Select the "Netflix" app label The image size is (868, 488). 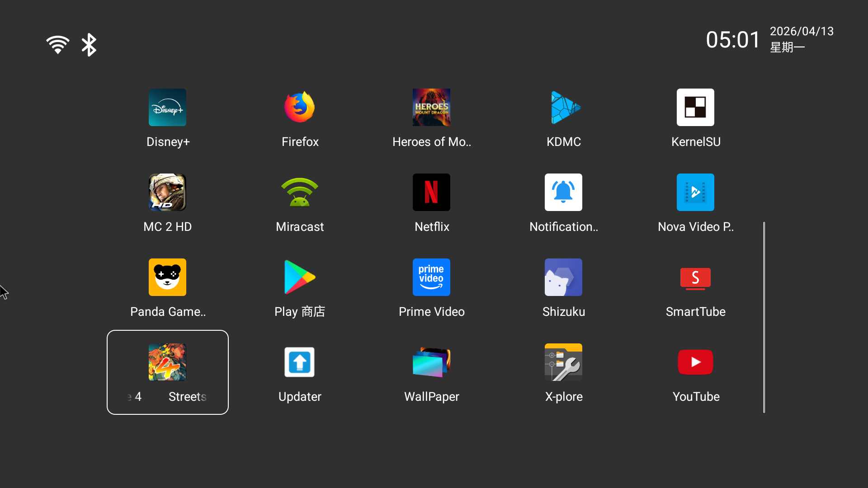[x=432, y=227]
